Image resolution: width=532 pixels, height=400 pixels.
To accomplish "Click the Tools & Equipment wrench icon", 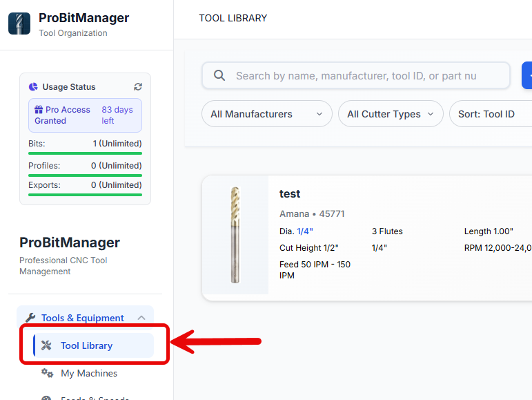I will (x=30, y=318).
